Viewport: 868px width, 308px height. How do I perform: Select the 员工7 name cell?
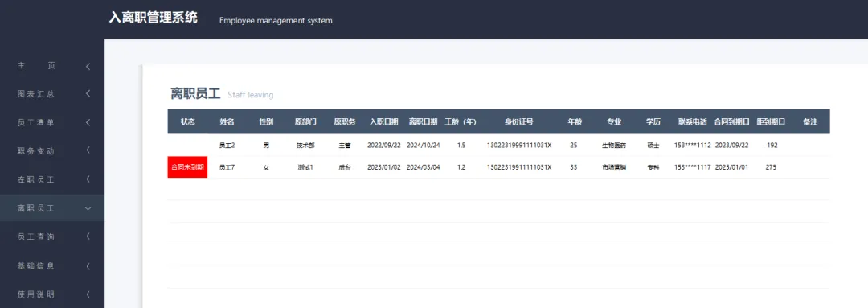227,167
